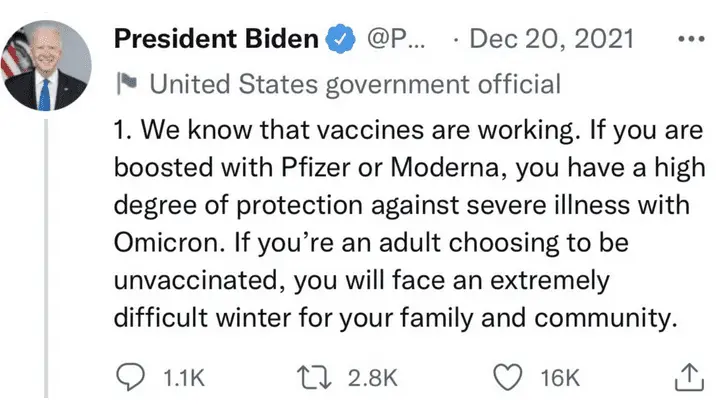Click the reply speech bubble icon
Screen dimensions: 725x416
[133, 376]
